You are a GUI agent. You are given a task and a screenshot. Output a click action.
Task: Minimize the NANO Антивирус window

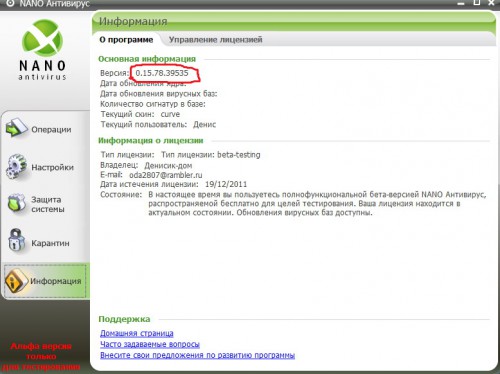(461, 3)
